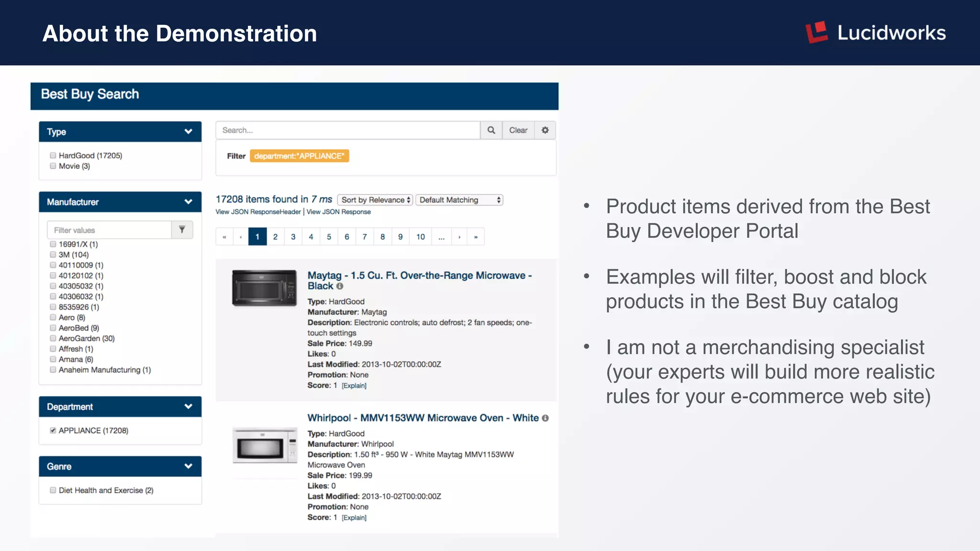The height and width of the screenshot is (551, 980).
Task: Check the AeroGarden (30) checkbox
Action: click(x=53, y=338)
